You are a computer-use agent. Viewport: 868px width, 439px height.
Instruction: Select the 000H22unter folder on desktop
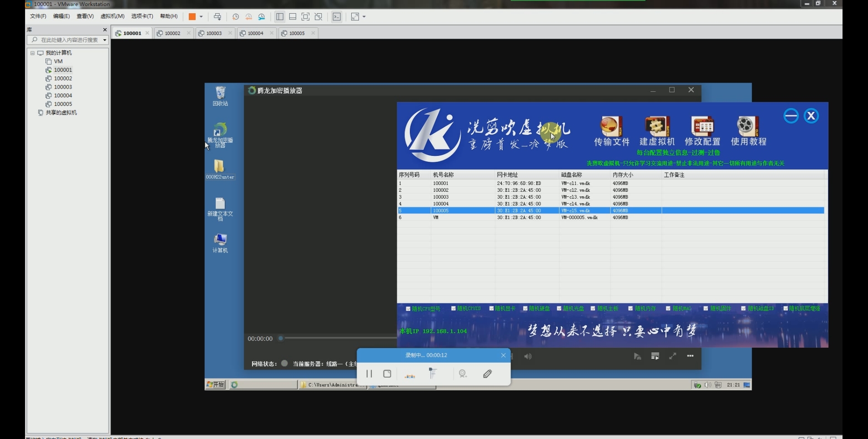(220, 170)
